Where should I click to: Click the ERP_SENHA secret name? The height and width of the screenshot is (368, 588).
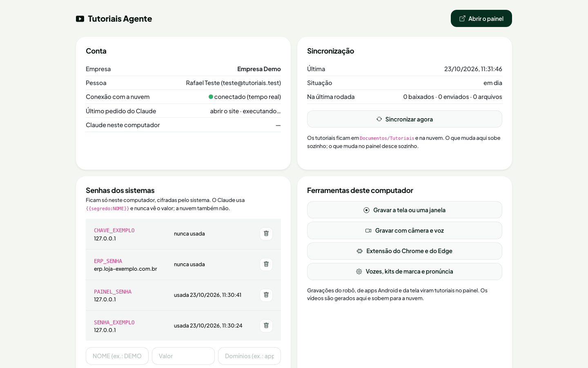click(108, 261)
